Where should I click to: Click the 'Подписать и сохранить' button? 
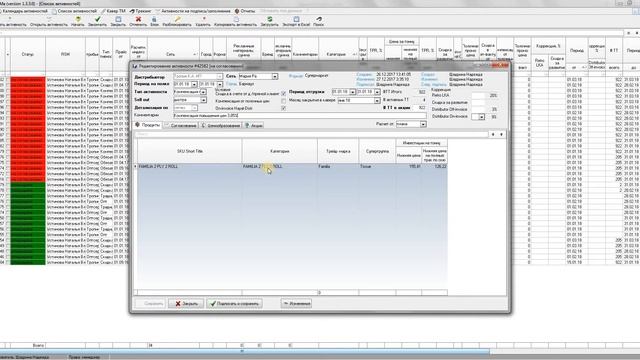(234, 304)
